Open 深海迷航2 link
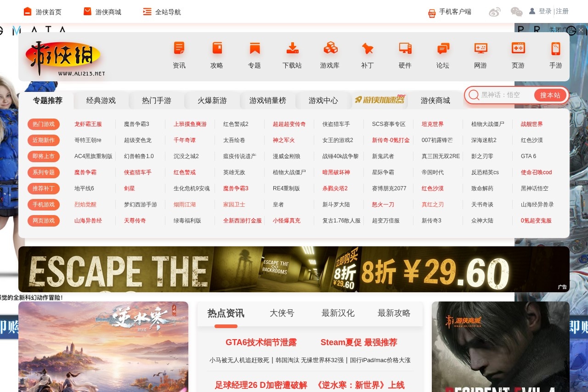Viewport: 588px width, 392px height. (484, 140)
